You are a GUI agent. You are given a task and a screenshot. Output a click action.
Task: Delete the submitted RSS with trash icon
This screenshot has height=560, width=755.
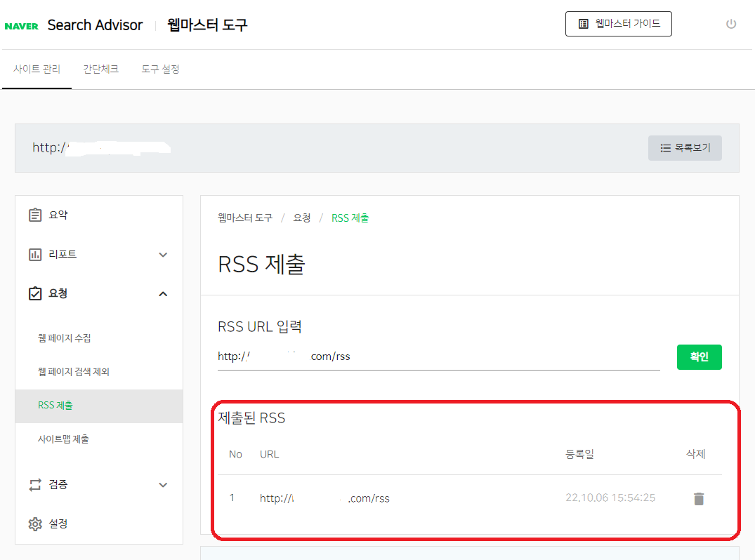698,498
